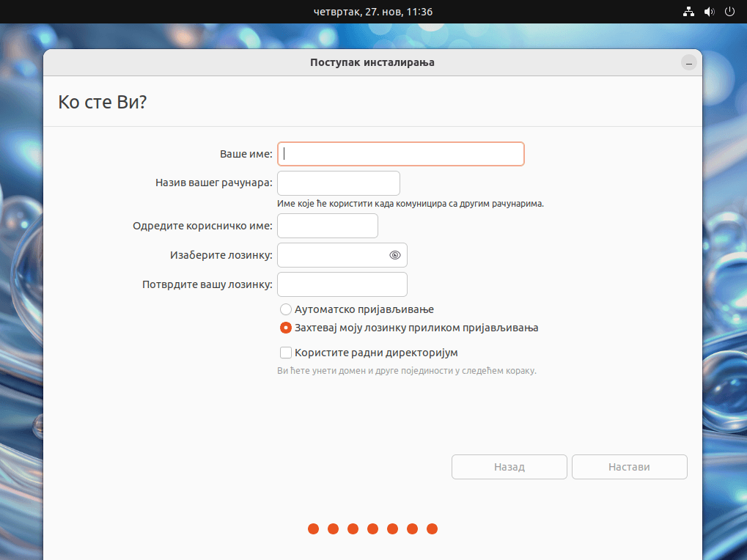Click the first orange progress dot
The height and width of the screenshot is (560, 747).
click(x=314, y=528)
